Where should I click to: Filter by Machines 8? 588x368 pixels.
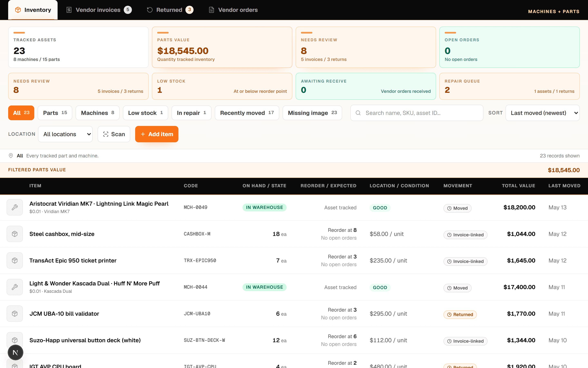click(97, 113)
